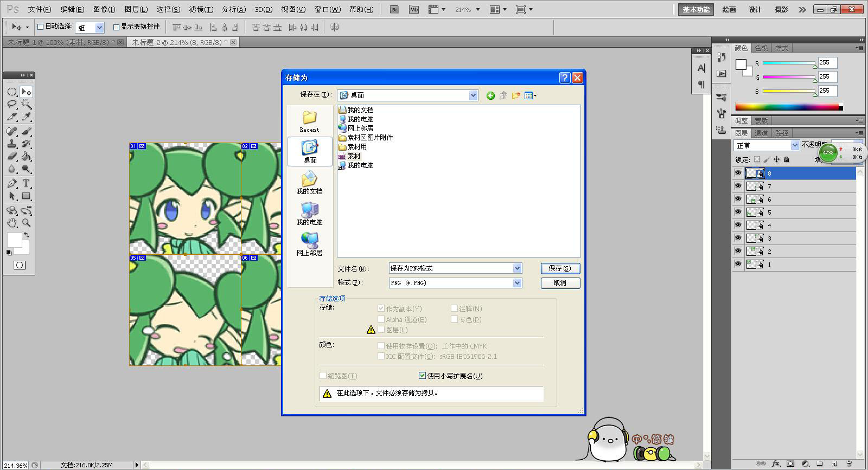Activate the Horizontal Type tool
This screenshot has width=868, height=470.
coord(26,183)
